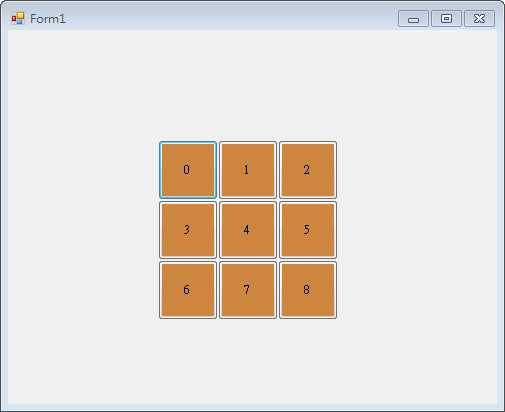Click the middle tile of the top row
505x412 pixels.
(x=248, y=170)
